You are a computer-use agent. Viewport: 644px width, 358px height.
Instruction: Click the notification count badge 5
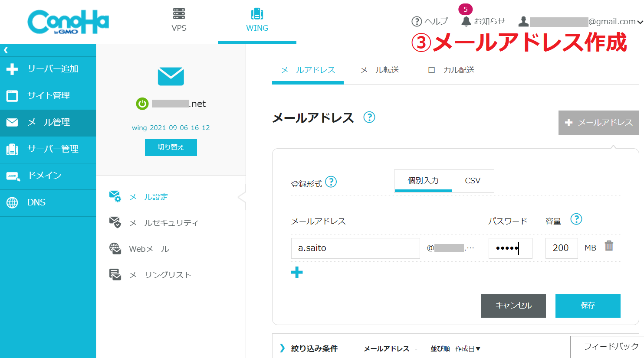tap(465, 9)
